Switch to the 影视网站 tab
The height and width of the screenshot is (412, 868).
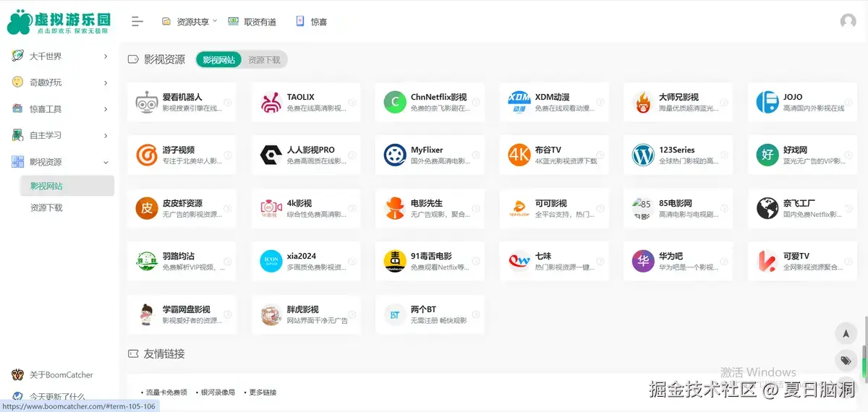[x=218, y=60]
